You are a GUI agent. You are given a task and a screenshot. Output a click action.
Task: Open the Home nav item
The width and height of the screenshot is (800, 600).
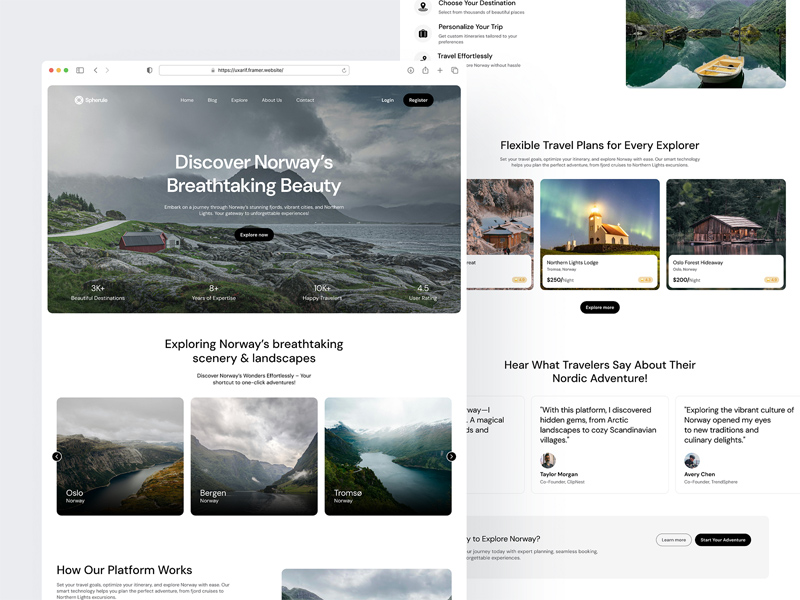[187, 100]
